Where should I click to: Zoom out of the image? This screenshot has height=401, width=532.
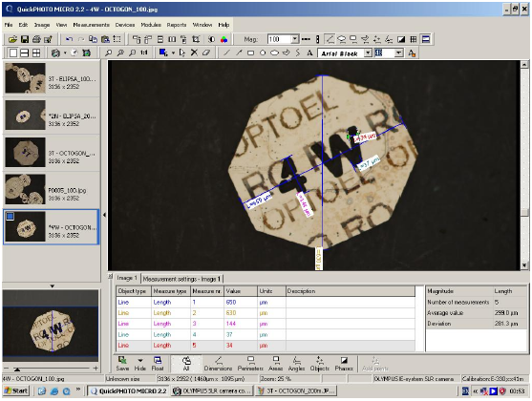coord(133,53)
